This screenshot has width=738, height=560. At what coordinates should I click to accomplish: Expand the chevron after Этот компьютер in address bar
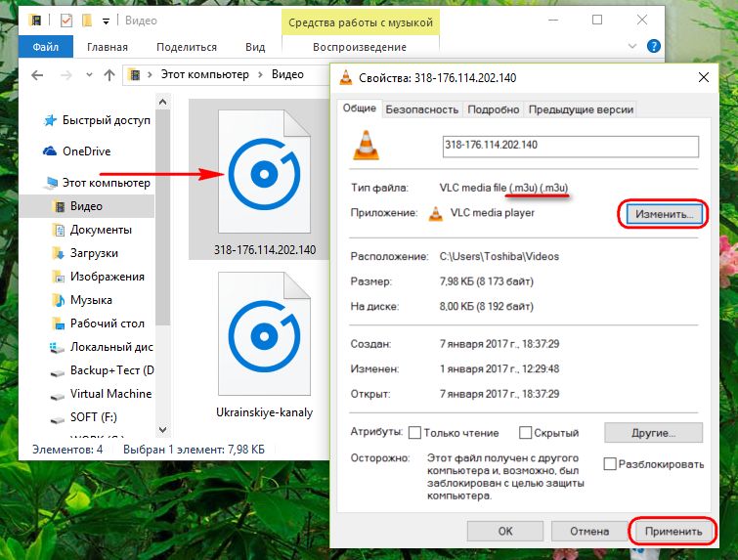[x=260, y=75]
